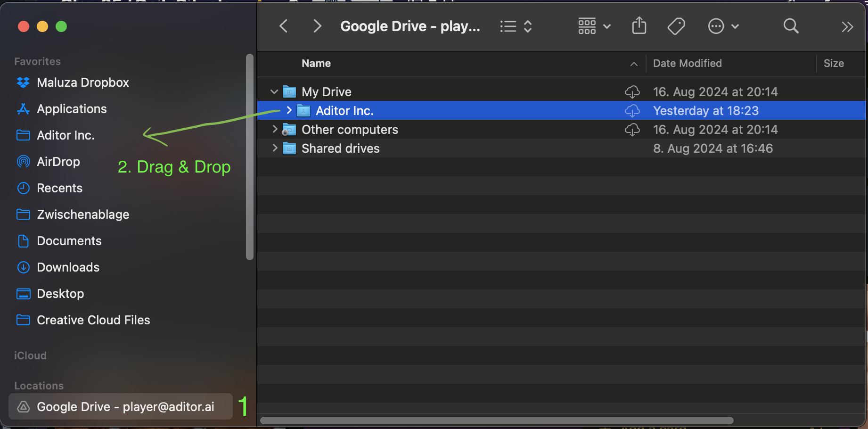Collapse the My Drive folder
868x429 pixels.
(274, 91)
